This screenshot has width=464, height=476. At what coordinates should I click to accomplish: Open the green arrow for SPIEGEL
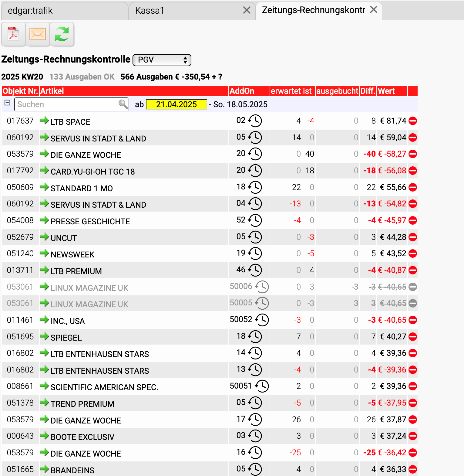point(45,336)
